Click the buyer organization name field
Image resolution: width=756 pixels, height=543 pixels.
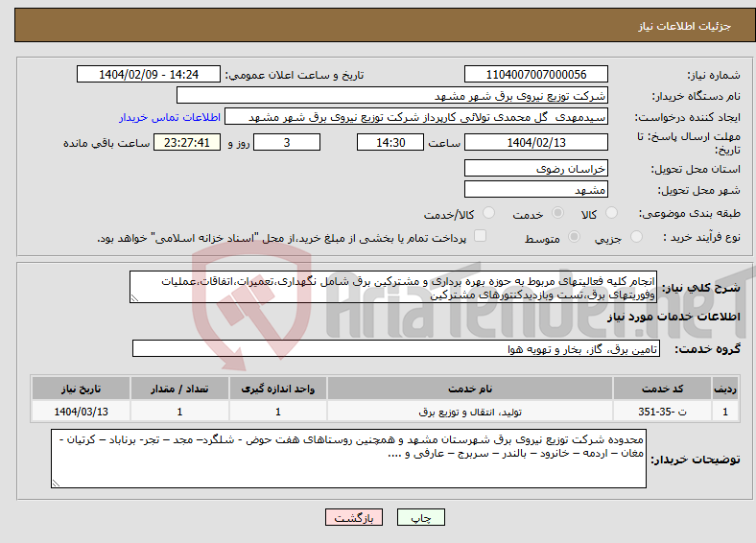tap(392, 96)
